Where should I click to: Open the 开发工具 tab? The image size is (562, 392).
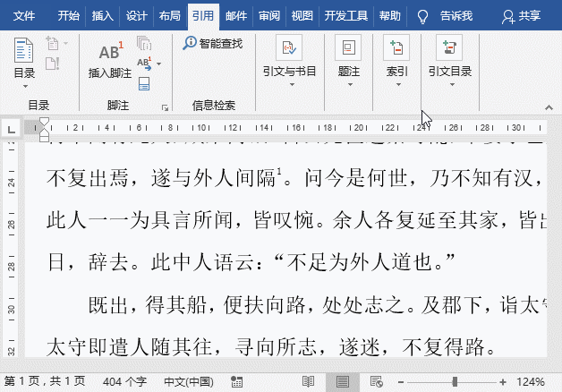click(345, 16)
